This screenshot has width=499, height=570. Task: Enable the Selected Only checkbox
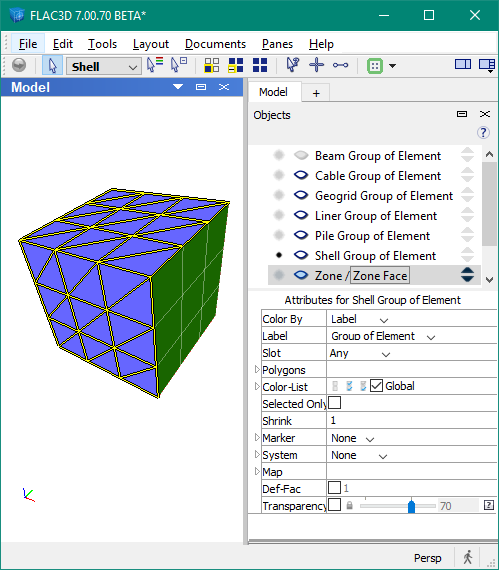click(334, 403)
